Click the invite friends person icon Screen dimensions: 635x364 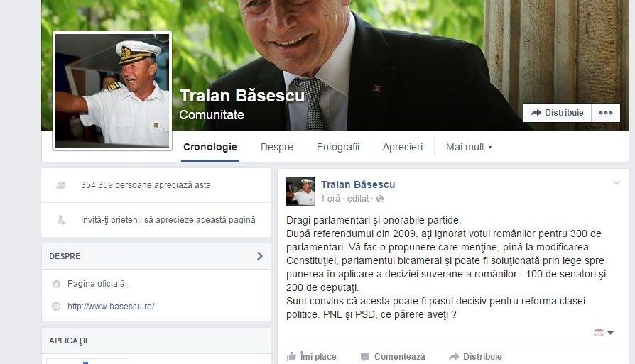pyautogui.click(x=61, y=220)
